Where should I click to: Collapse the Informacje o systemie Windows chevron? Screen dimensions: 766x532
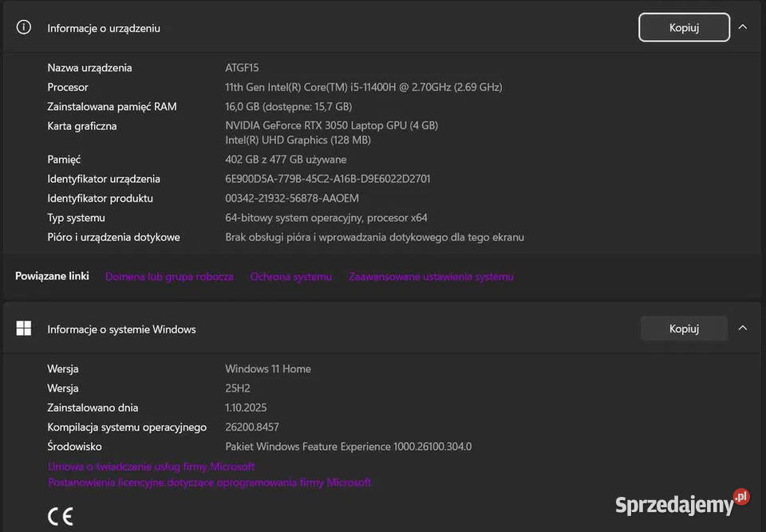coord(743,329)
